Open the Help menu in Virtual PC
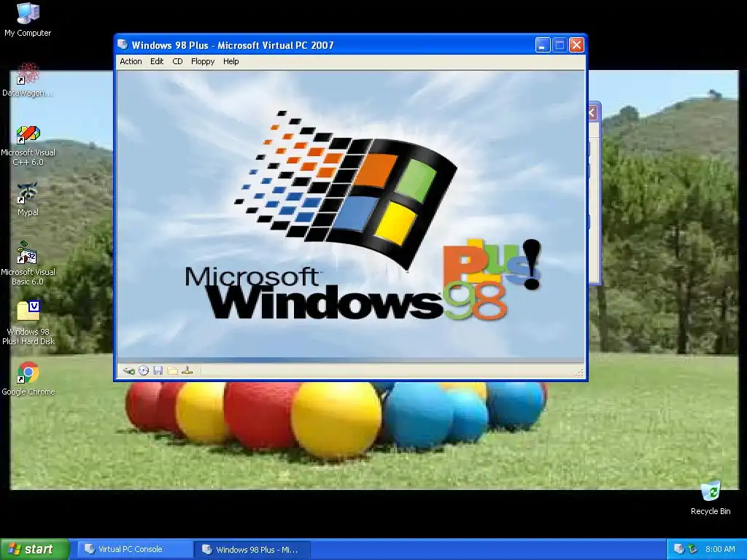747x560 pixels. 231,61
